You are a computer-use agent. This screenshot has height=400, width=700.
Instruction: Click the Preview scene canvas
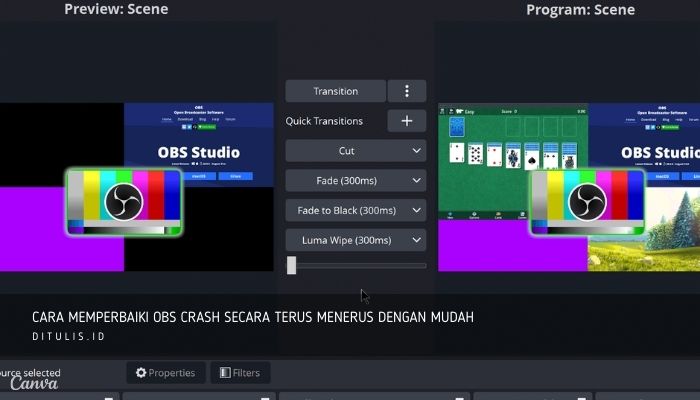pyautogui.click(x=137, y=187)
